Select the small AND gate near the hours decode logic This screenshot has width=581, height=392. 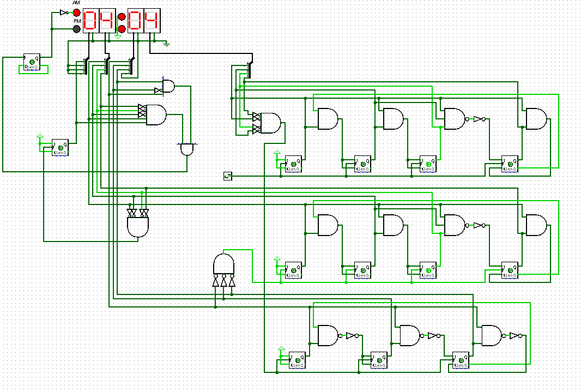tap(167, 86)
